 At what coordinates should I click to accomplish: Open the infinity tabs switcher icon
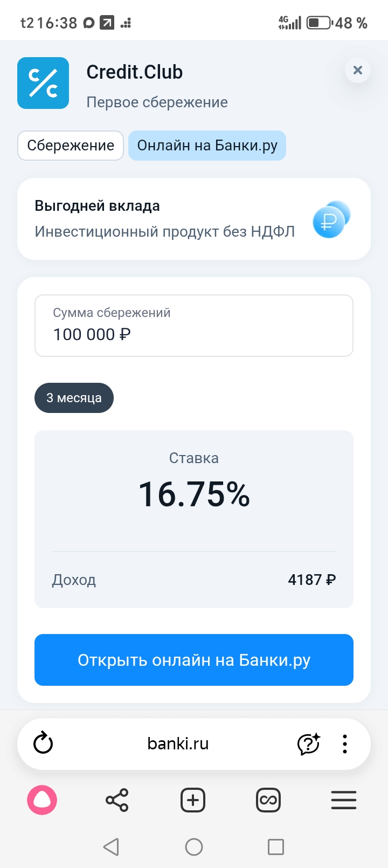pos(268,800)
